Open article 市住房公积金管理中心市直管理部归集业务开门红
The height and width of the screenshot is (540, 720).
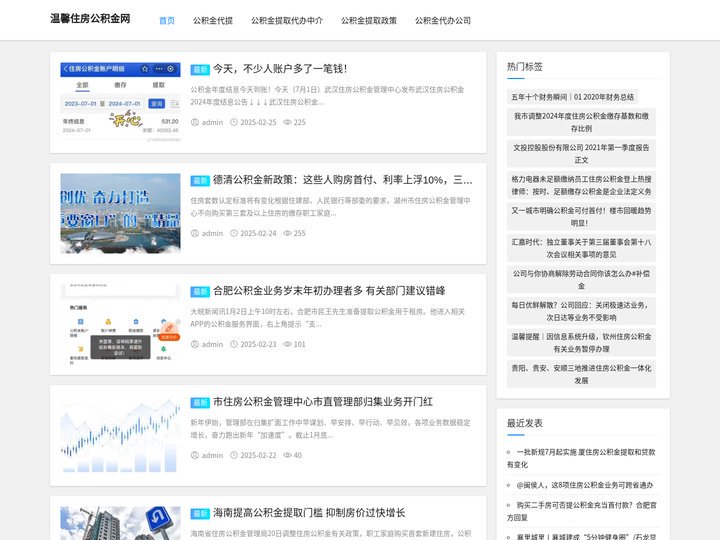pos(323,402)
